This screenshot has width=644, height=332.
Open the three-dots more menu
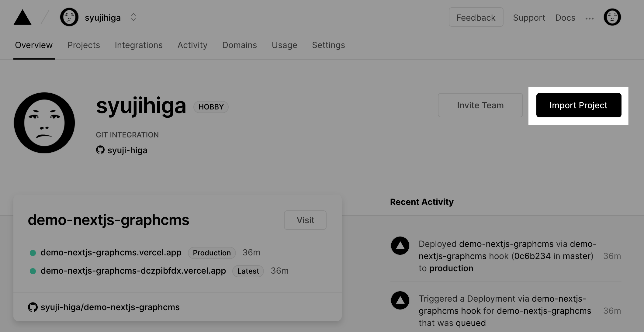(x=589, y=19)
